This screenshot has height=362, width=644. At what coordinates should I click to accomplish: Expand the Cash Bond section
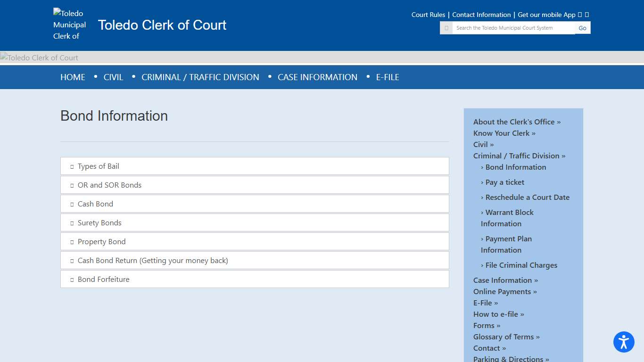tap(255, 204)
